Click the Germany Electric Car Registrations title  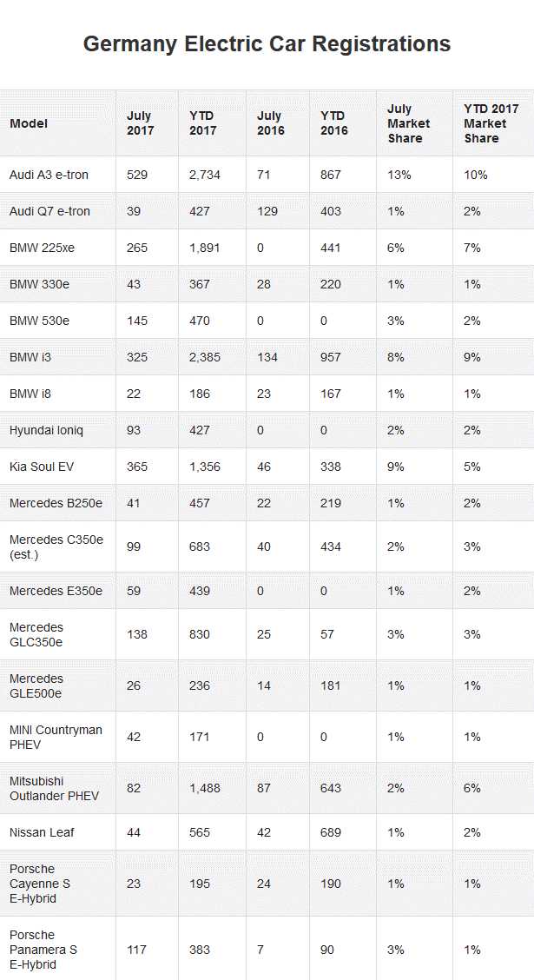point(267,44)
